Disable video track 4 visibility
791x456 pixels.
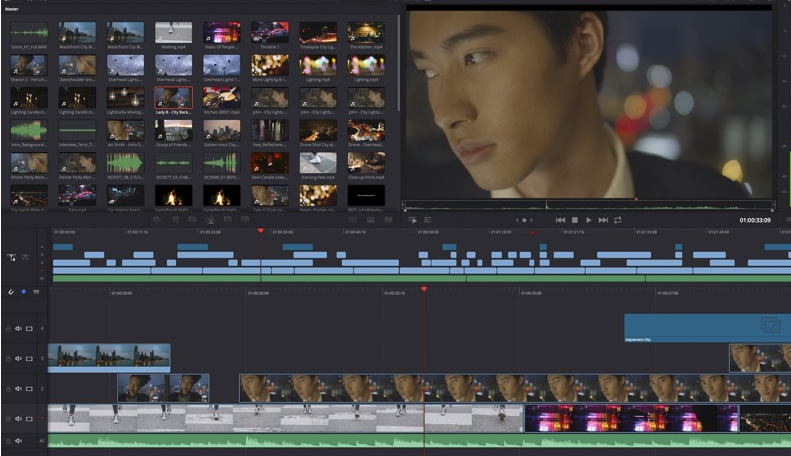tap(29, 328)
